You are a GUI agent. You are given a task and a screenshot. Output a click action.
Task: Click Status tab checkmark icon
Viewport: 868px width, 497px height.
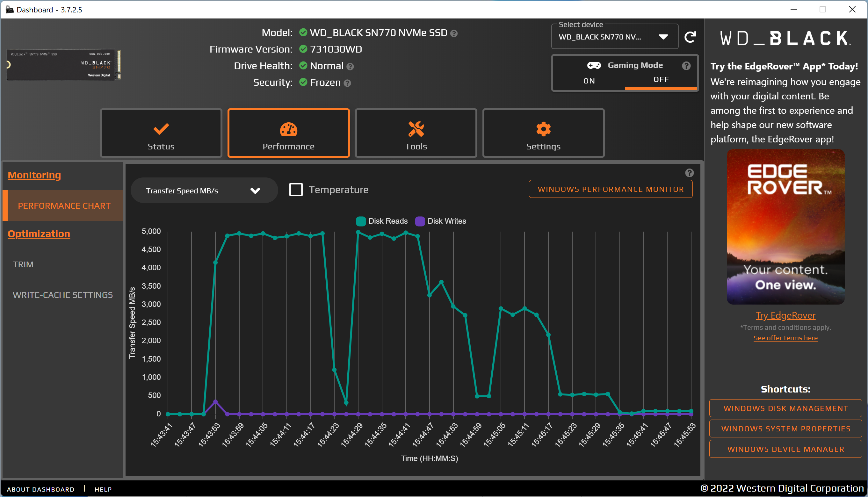pos(161,129)
